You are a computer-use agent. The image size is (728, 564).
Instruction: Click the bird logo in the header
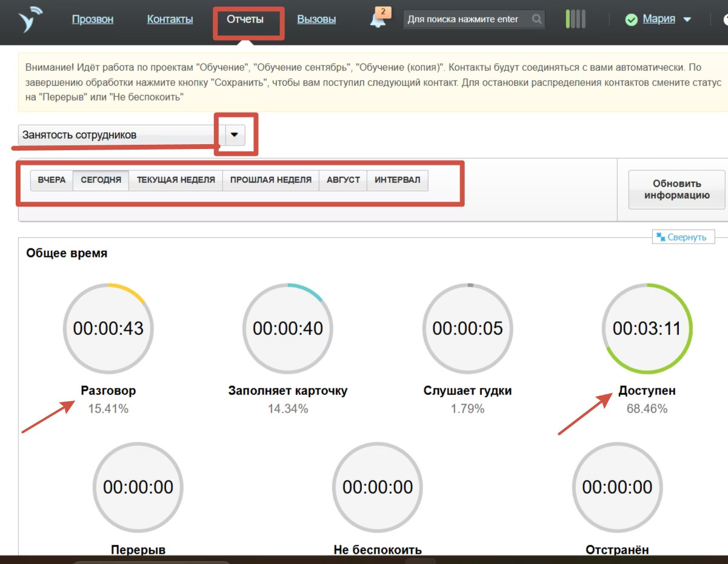(x=30, y=19)
